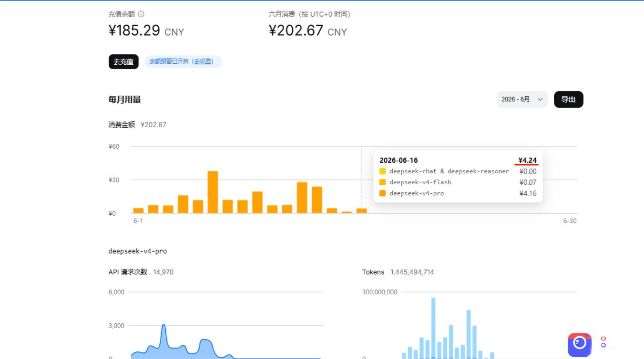Click the underlined ¥4.24 total in tooltip

coord(527,160)
